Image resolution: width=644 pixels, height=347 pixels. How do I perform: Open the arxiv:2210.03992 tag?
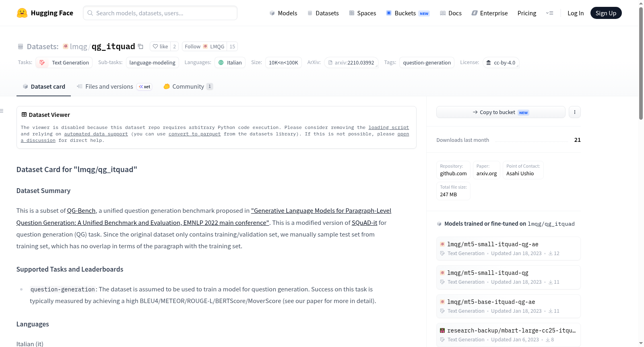[351, 62]
